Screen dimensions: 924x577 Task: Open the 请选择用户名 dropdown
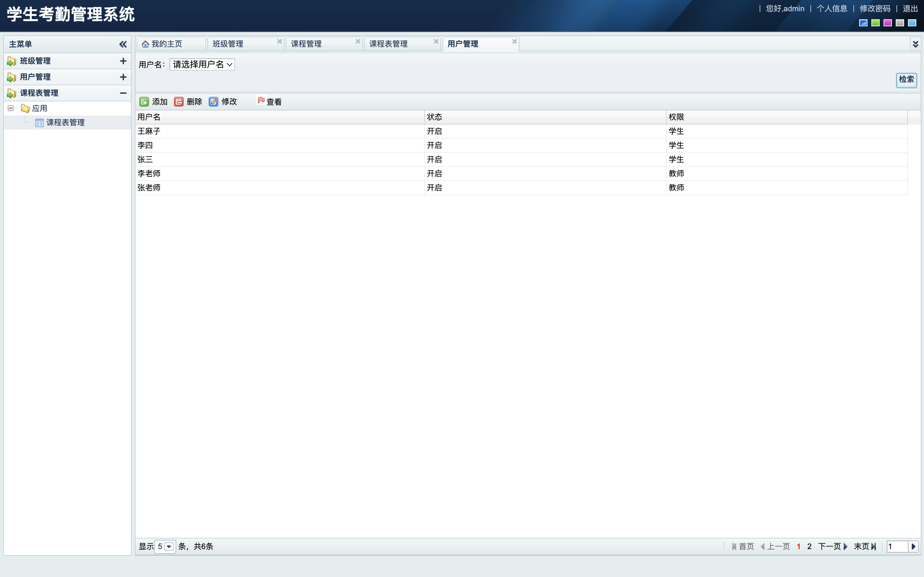[202, 65]
